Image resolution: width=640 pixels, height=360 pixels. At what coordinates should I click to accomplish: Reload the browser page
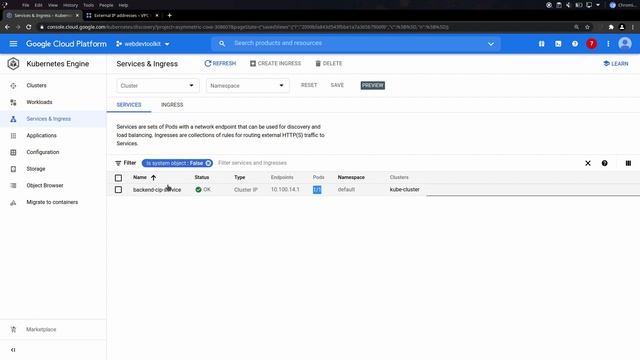click(29, 27)
